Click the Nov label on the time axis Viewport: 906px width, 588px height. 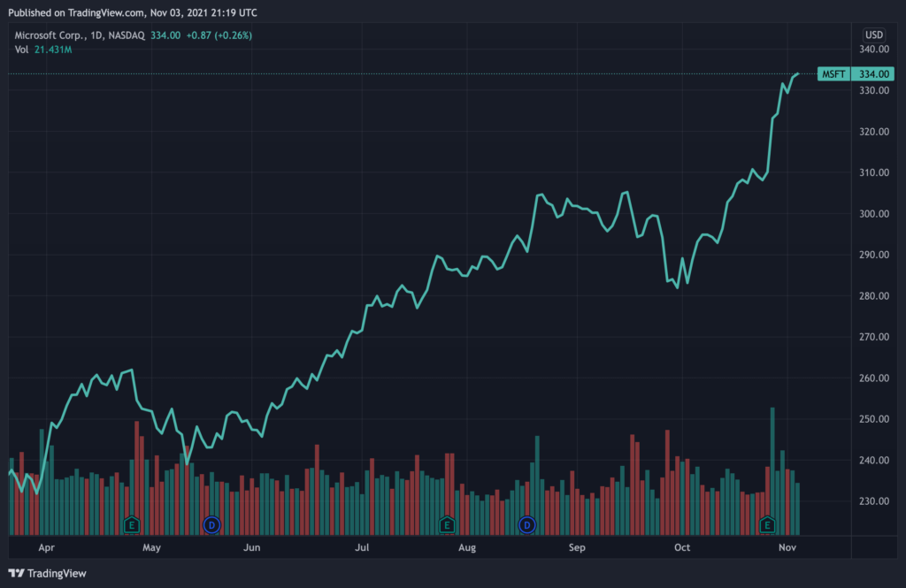pos(787,547)
